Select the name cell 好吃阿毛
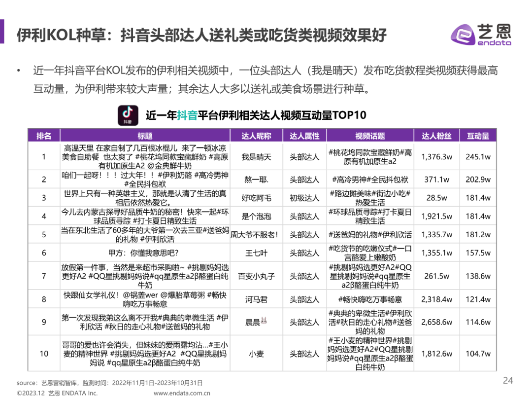This screenshot has height=399, width=532. tap(257, 198)
